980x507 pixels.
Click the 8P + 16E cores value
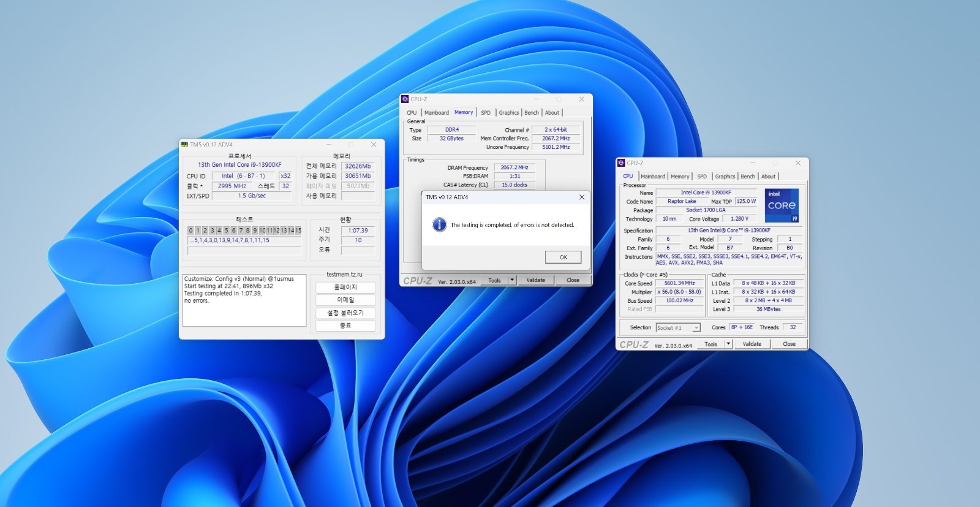pos(742,327)
